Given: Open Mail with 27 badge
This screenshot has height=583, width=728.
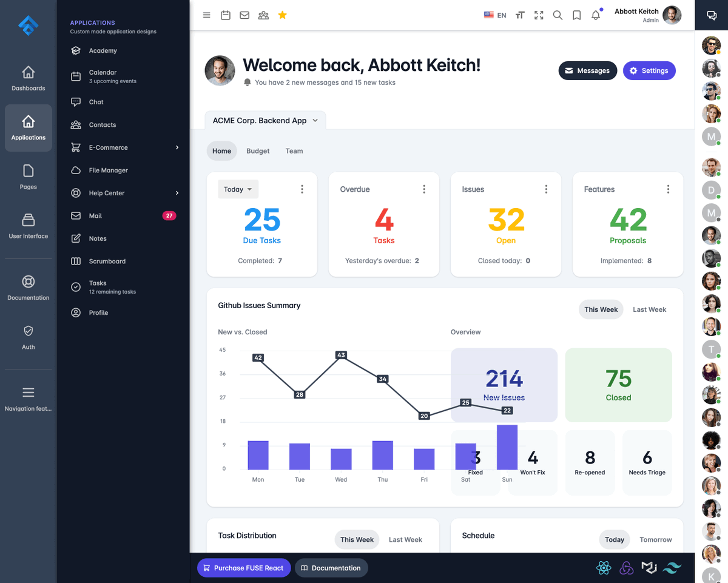Looking at the screenshot, I should coord(125,216).
